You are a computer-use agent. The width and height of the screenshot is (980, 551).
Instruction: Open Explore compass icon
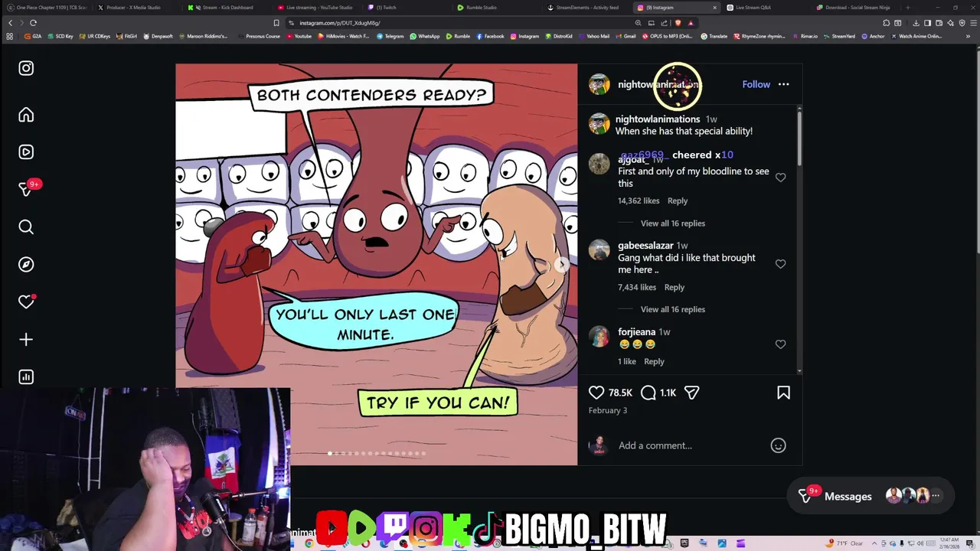coord(26,264)
